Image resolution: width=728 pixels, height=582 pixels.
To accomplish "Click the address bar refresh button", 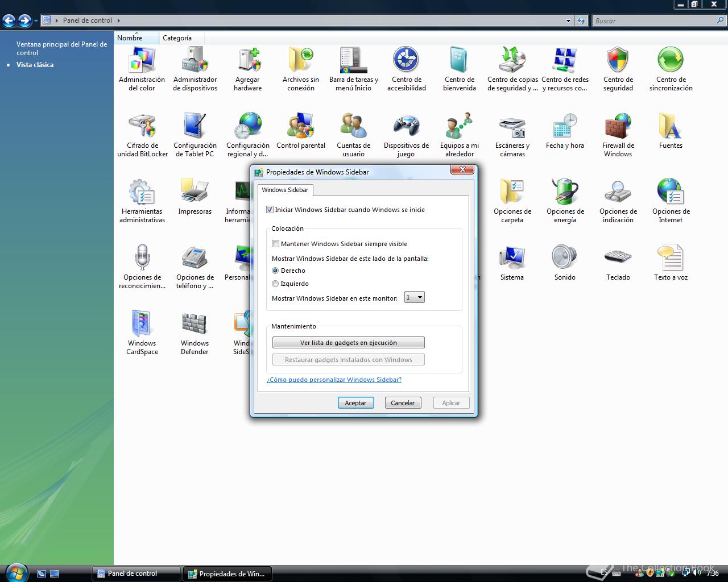I will pyautogui.click(x=581, y=20).
